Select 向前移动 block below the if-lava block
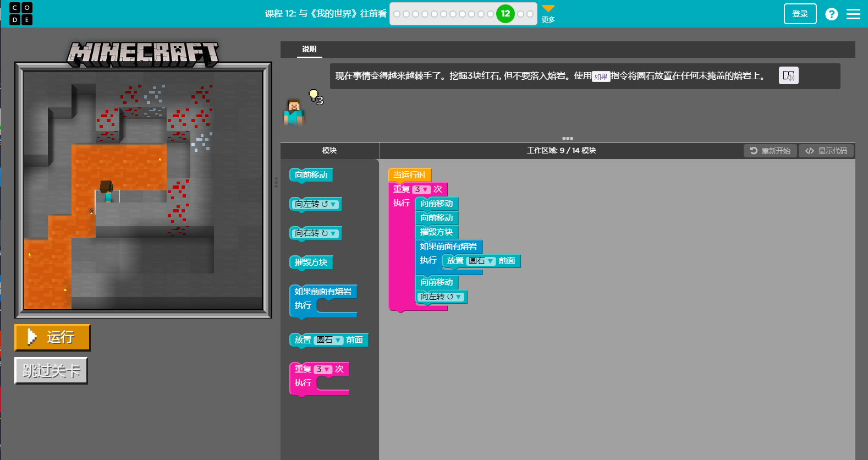The image size is (868, 460). (x=437, y=282)
